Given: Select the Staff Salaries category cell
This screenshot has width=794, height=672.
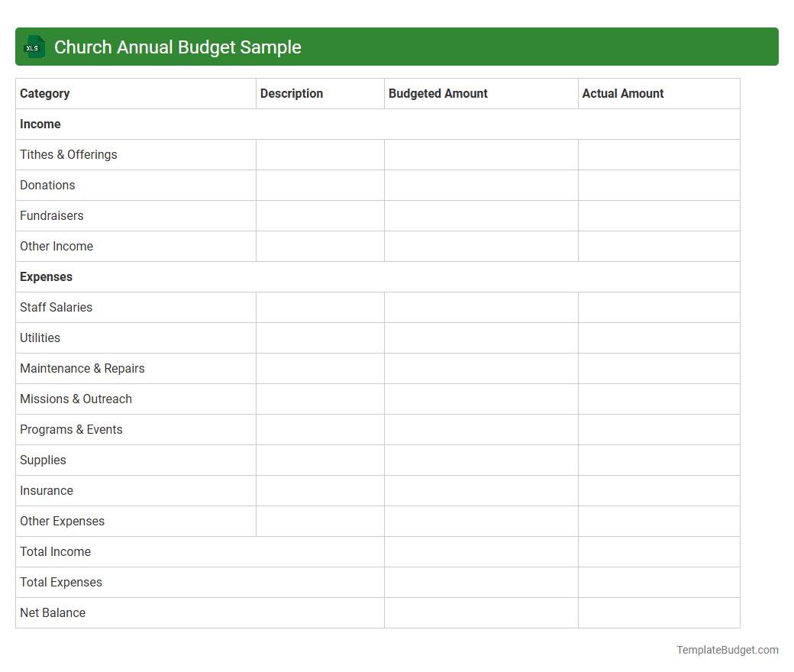Looking at the screenshot, I should pyautogui.click(x=56, y=307).
